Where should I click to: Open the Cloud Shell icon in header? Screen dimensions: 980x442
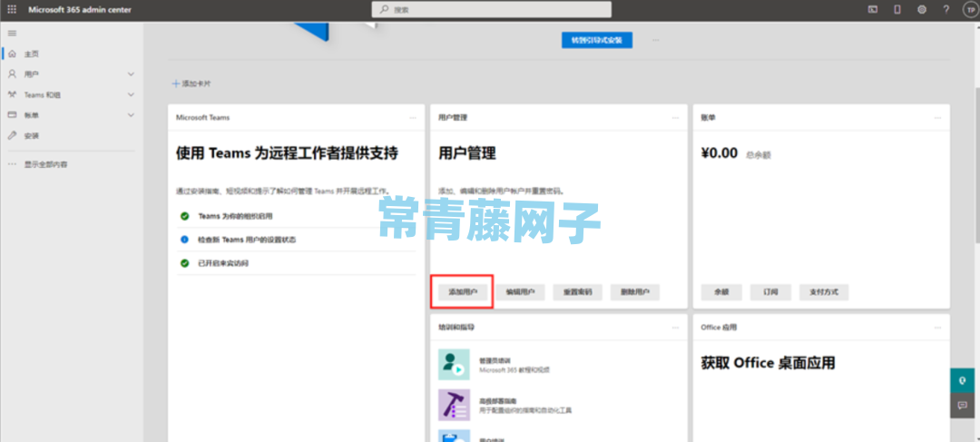click(873, 9)
